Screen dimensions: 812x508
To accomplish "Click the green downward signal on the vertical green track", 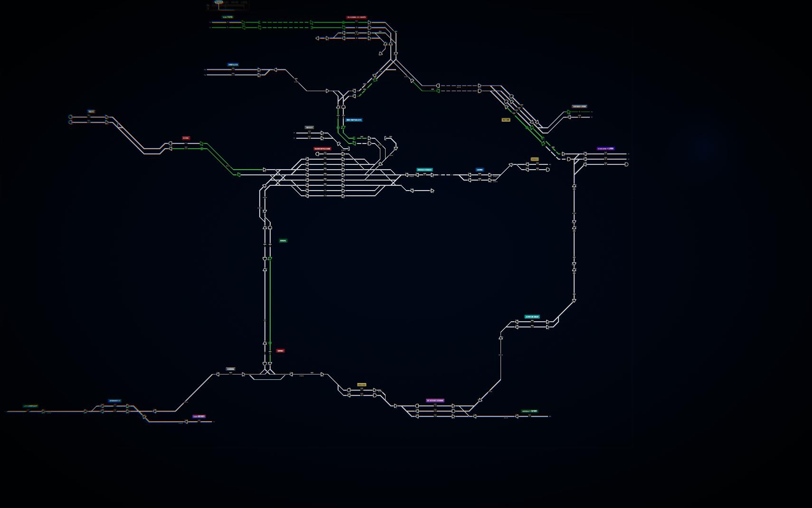I will click(270, 259).
